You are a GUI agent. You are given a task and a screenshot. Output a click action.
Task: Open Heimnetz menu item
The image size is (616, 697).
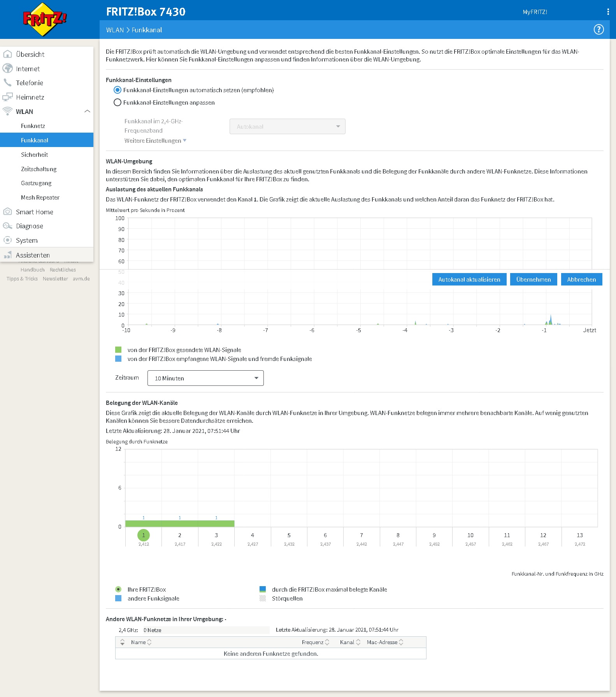tap(30, 97)
